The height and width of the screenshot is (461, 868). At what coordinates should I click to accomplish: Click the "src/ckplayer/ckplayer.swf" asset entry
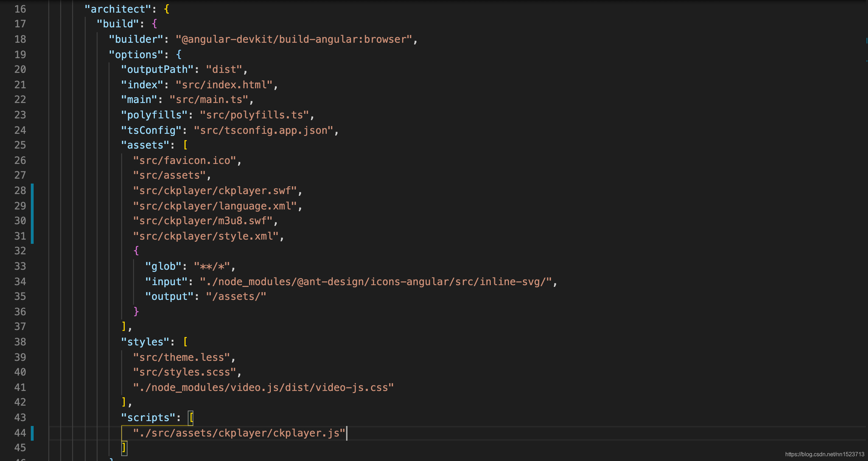pyautogui.click(x=215, y=191)
